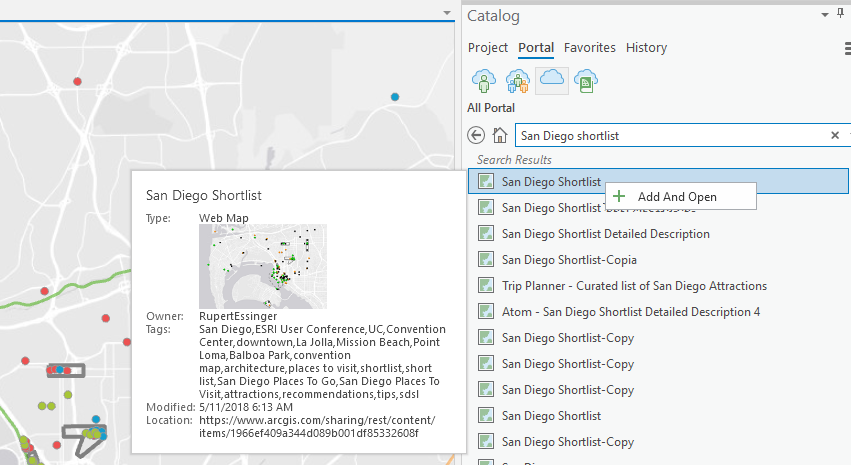
Task: Select the San Diego Shortlist-Copia result
Action: [x=569, y=260]
